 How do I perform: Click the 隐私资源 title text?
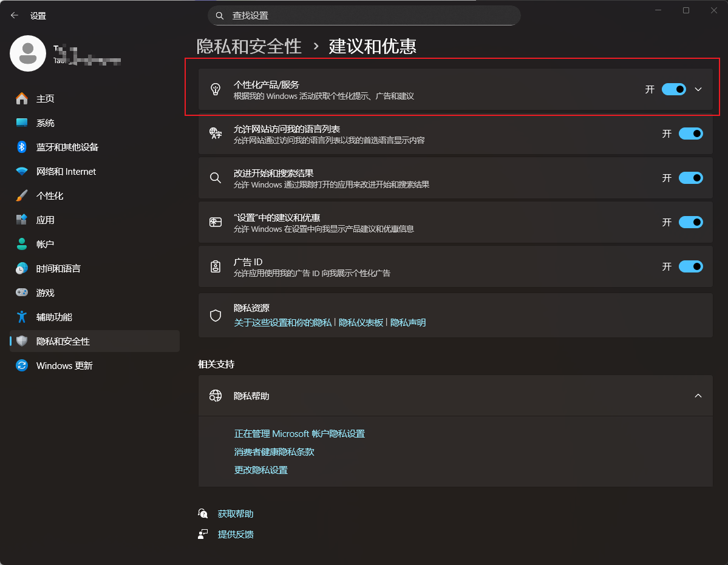tap(251, 308)
